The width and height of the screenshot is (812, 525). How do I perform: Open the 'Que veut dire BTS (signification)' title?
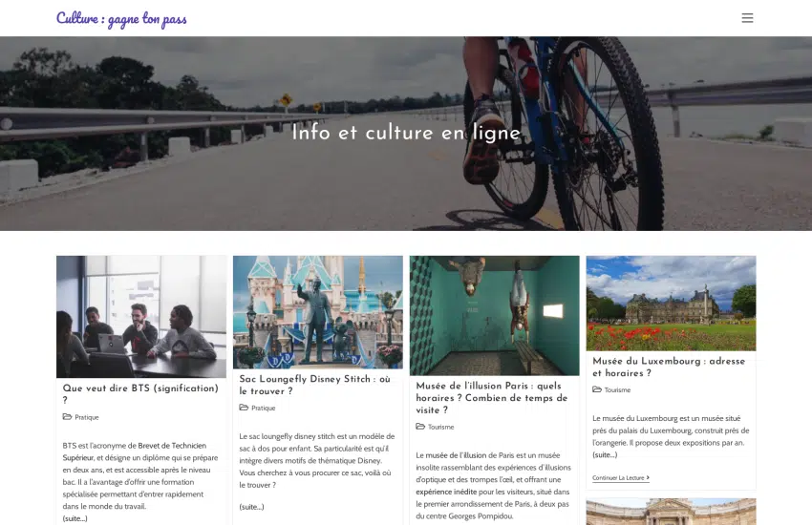pyautogui.click(x=140, y=393)
